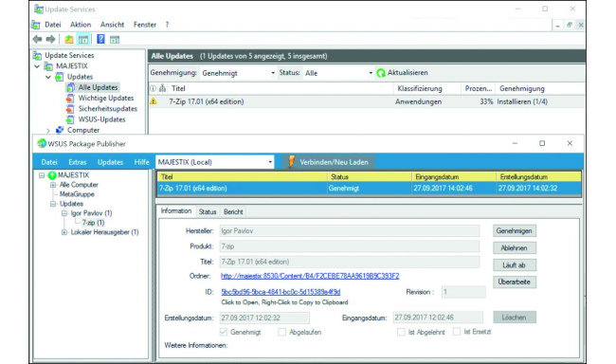Click the Überarbeite button

pos(515,282)
